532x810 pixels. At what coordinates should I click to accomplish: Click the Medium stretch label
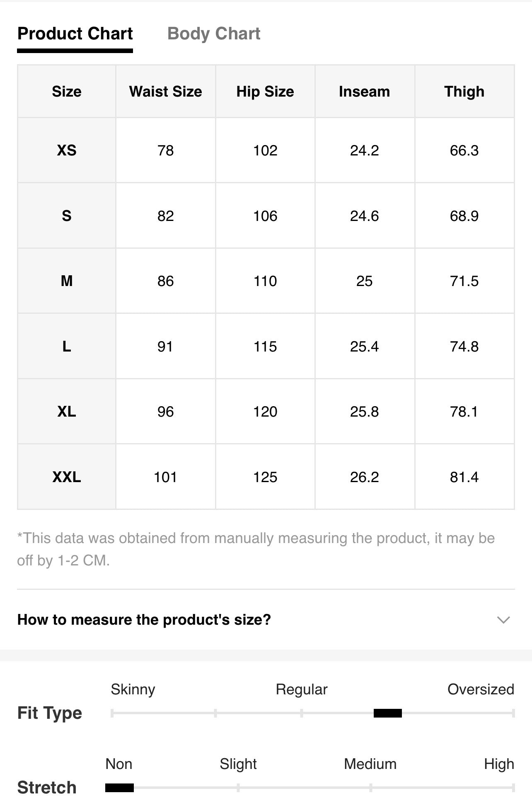point(370,764)
